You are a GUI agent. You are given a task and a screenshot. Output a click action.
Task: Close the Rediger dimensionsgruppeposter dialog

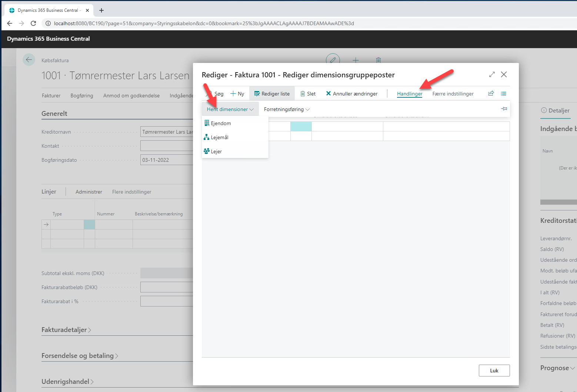pyautogui.click(x=504, y=74)
